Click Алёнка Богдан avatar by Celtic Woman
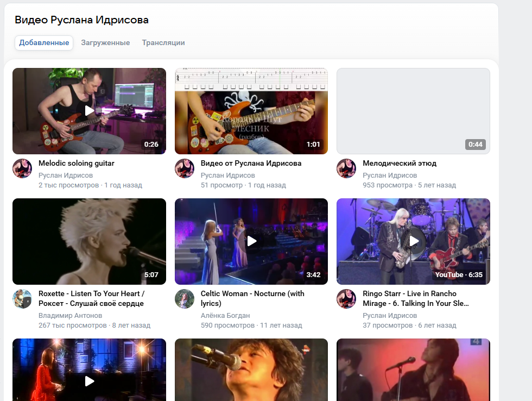The height and width of the screenshot is (401, 532). [x=185, y=299]
